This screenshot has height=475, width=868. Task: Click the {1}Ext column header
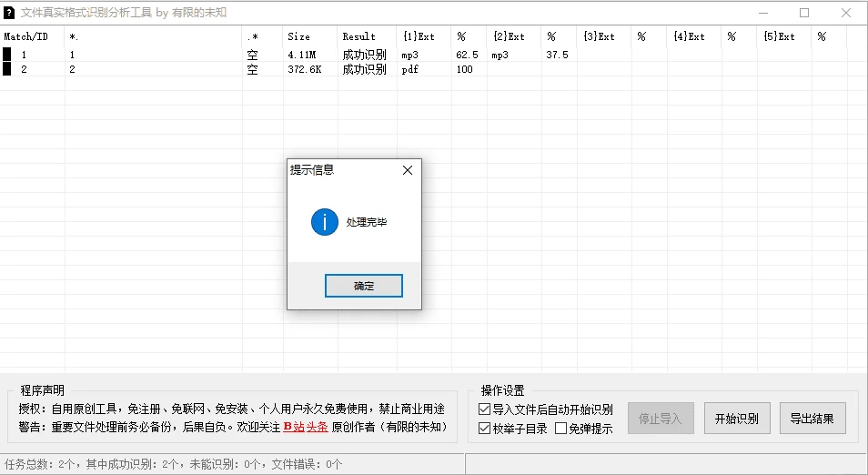point(419,36)
